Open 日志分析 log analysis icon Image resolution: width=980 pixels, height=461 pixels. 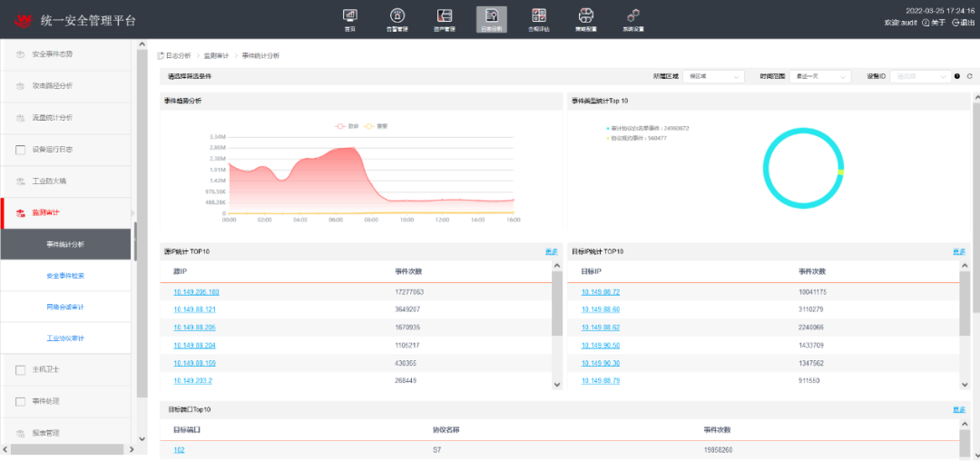coord(491,15)
